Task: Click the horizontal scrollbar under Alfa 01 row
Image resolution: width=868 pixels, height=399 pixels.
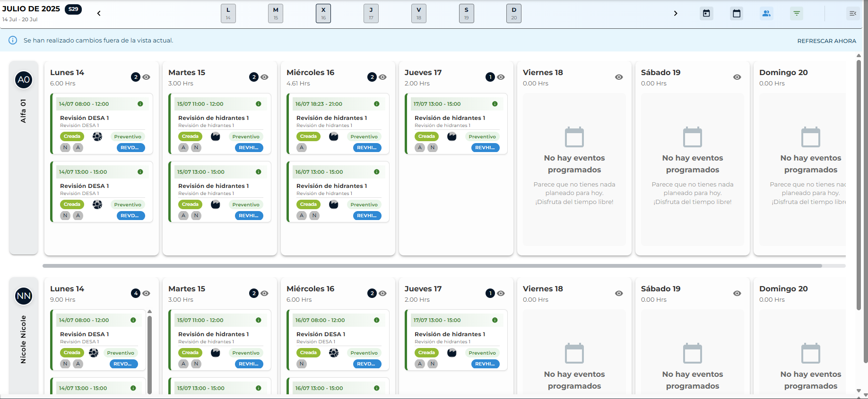Action: 432,266
